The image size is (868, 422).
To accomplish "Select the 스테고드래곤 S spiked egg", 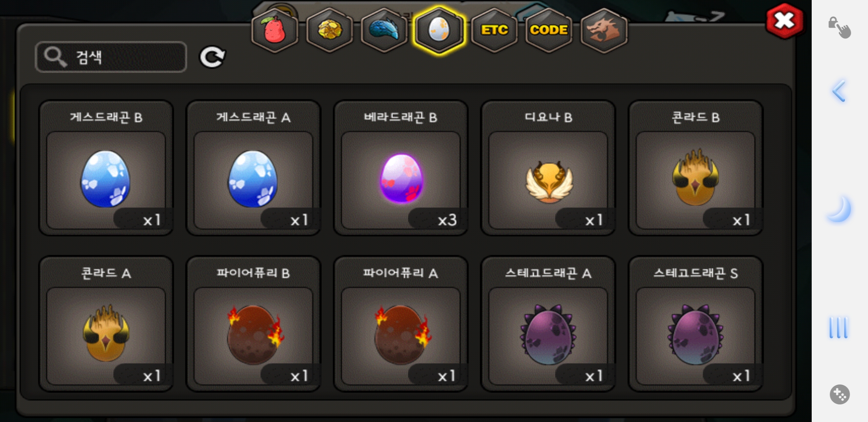I will tap(696, 324).
